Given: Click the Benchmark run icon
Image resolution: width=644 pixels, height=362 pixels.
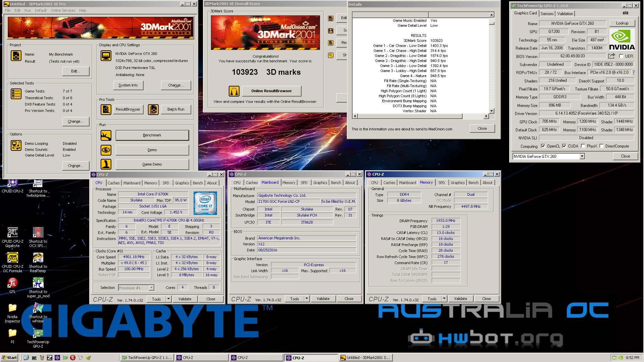Looking at the screenshot, I should [x=106, y=135].
